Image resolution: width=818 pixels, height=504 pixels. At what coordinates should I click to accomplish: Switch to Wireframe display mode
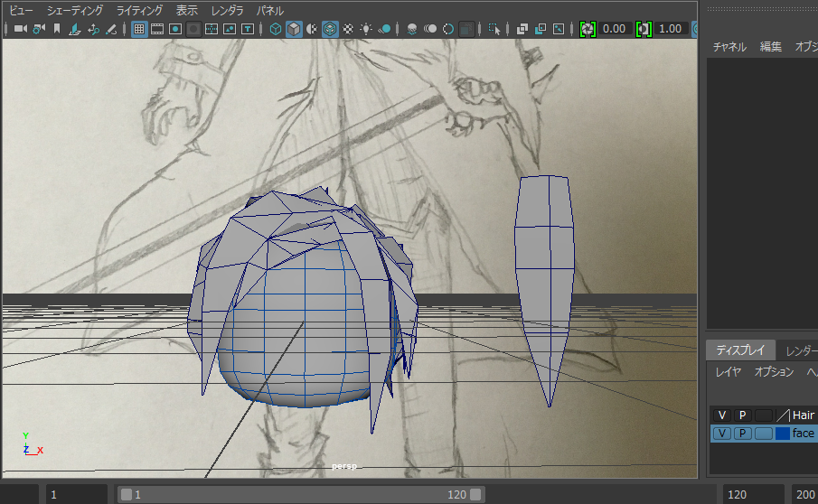276,29
